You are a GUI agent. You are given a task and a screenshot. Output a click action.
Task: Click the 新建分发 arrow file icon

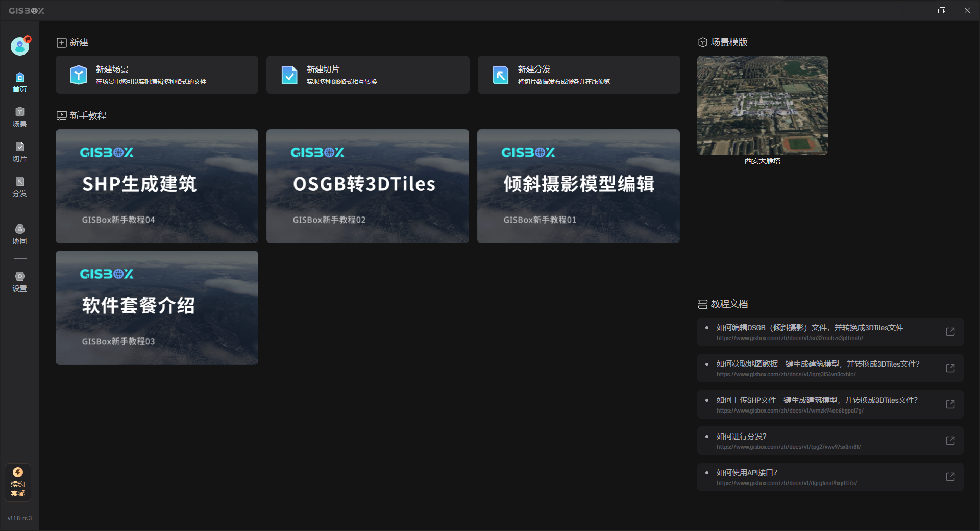[x=500, y=75]
